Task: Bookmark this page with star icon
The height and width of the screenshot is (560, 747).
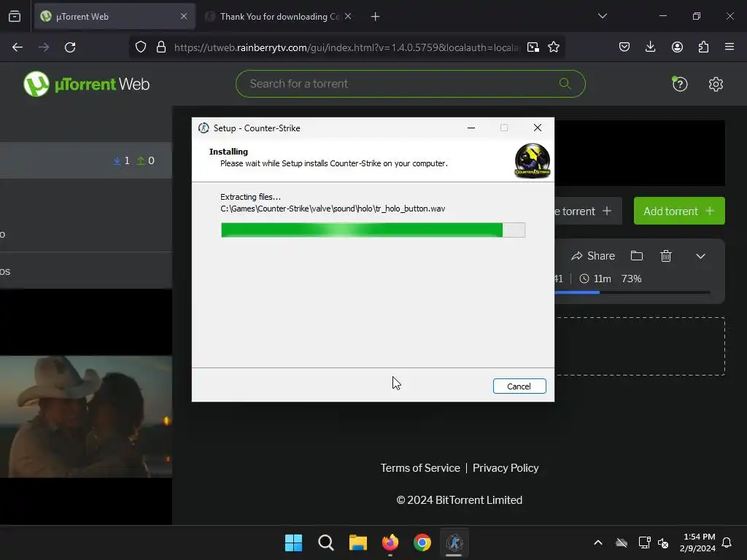Action: click(554, 47)
